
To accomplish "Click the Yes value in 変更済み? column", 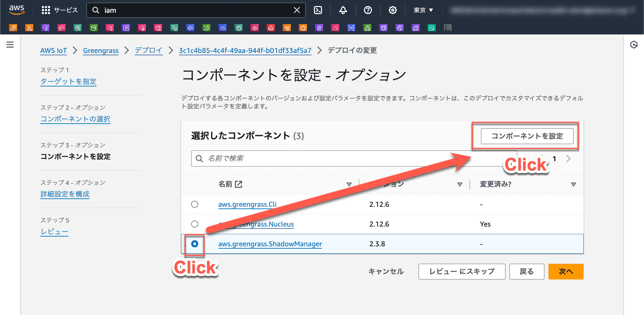I will [x=485, y=224].
